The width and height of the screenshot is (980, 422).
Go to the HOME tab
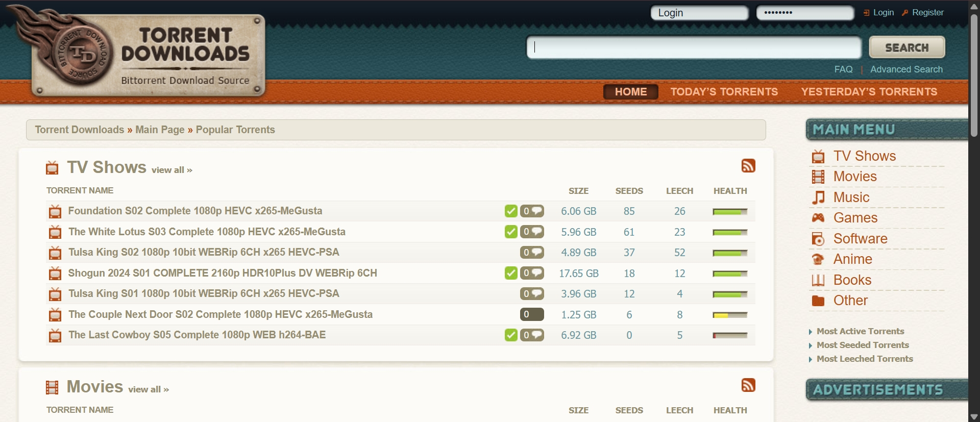click(631, 92)
